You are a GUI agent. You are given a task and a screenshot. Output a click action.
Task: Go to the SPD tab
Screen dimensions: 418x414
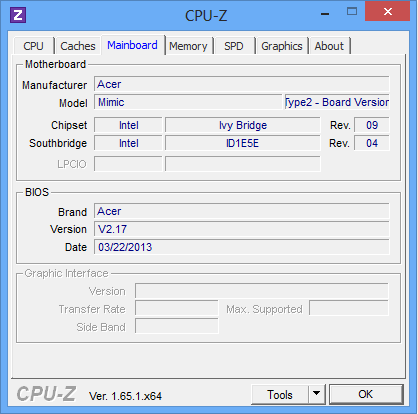pos(234,46)
